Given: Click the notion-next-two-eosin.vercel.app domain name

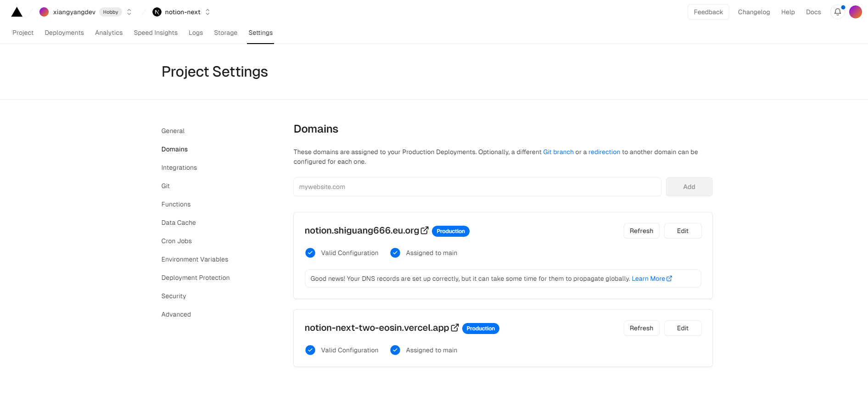Looking at the screenshot, I should [377, 328].
